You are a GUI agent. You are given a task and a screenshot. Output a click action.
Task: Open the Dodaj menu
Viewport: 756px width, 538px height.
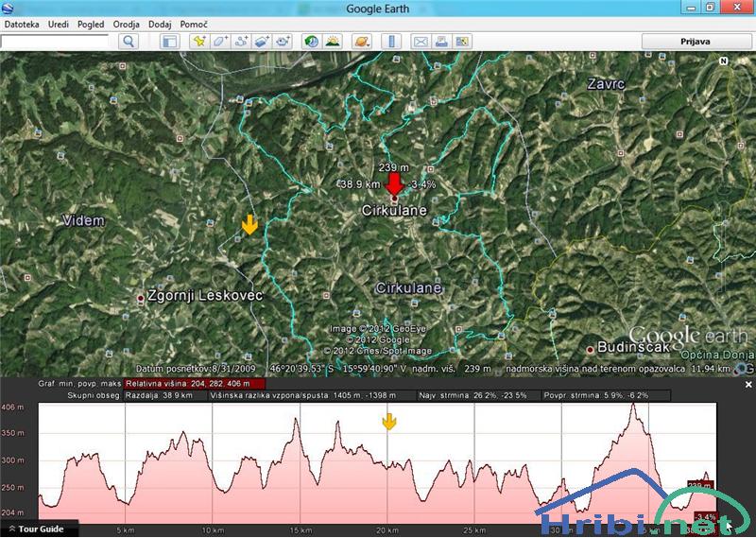pos(160,25)
